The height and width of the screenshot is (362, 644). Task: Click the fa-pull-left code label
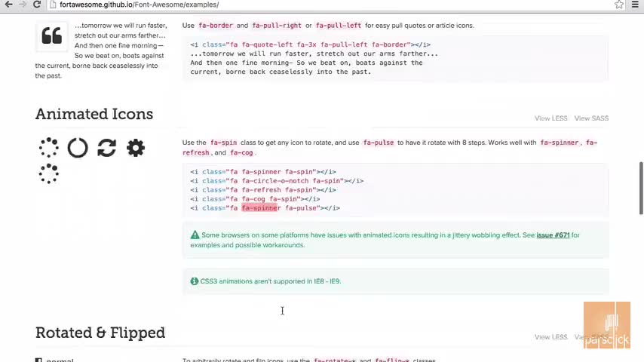coord(339,26)
